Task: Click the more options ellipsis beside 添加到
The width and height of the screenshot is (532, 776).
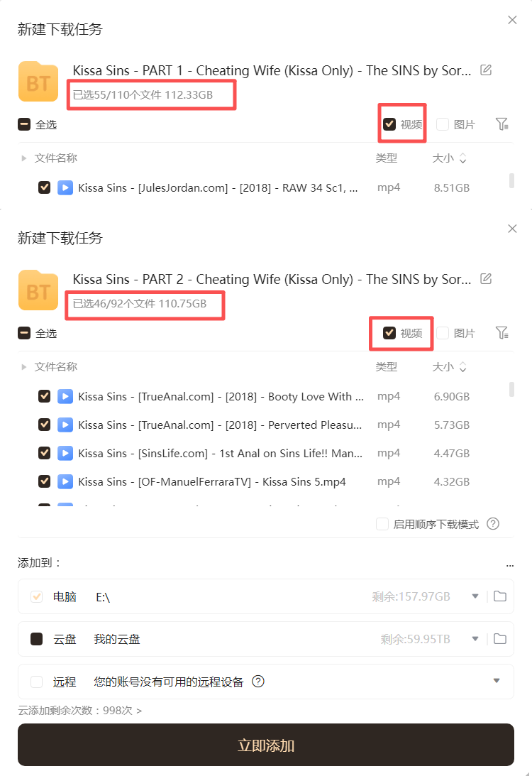Action: point(510,564)
